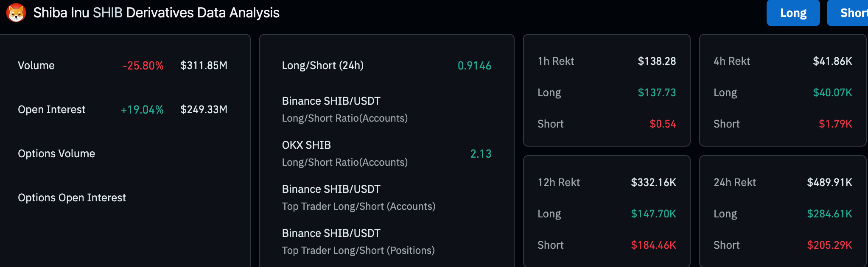This screenshot has height=267, width=868.
Task: Click the OKX SHIB ratio value 2.13
Action: point(481,153)
